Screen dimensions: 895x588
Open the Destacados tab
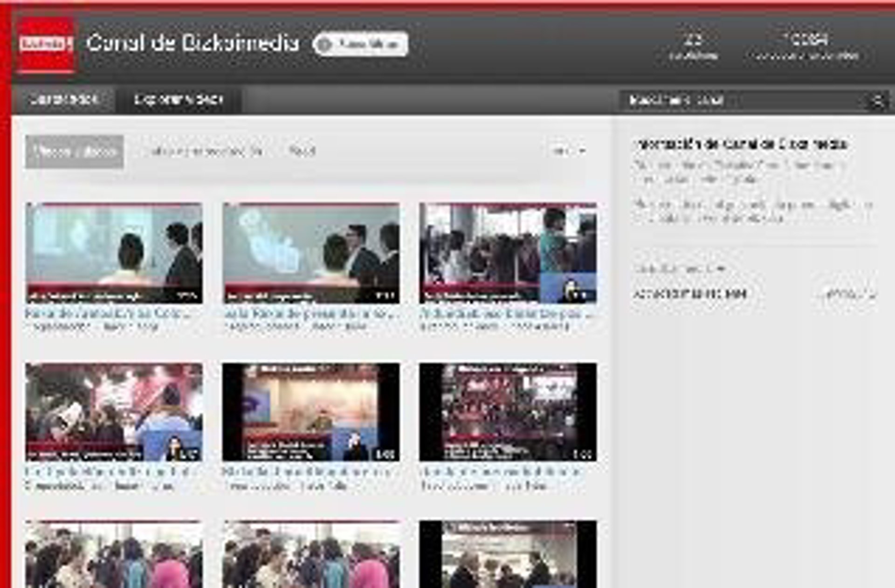[x=63, y=100]
